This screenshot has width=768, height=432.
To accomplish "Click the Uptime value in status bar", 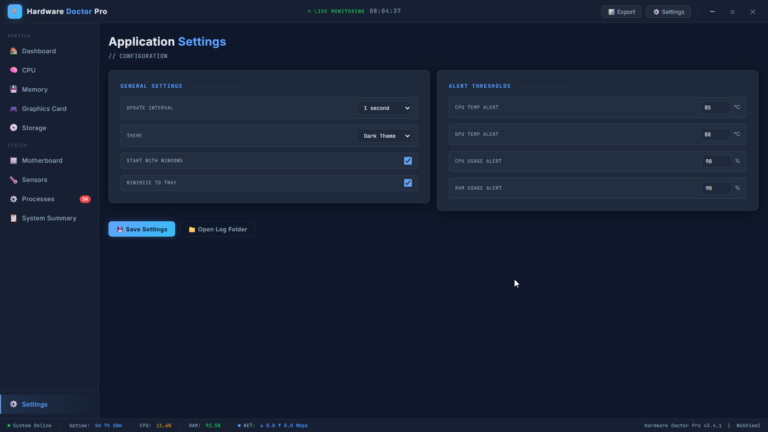I will pyautogui.click(x=108, y=426).
